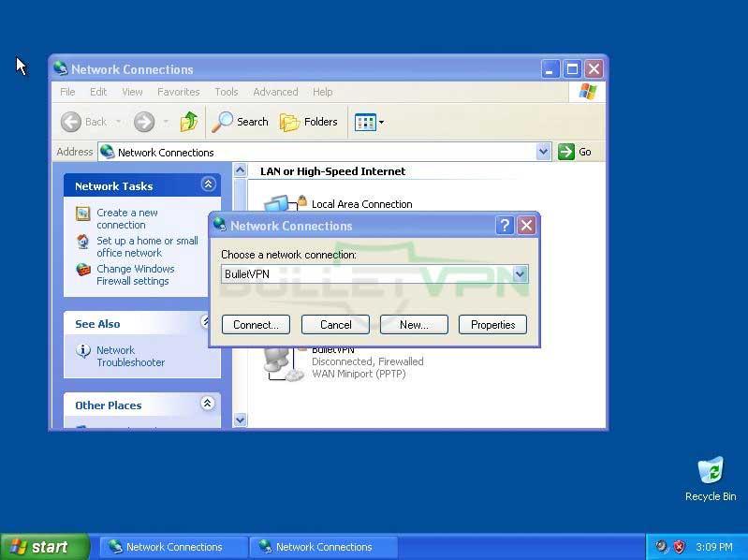Switch to first Network Connections taskbar button

173,547
